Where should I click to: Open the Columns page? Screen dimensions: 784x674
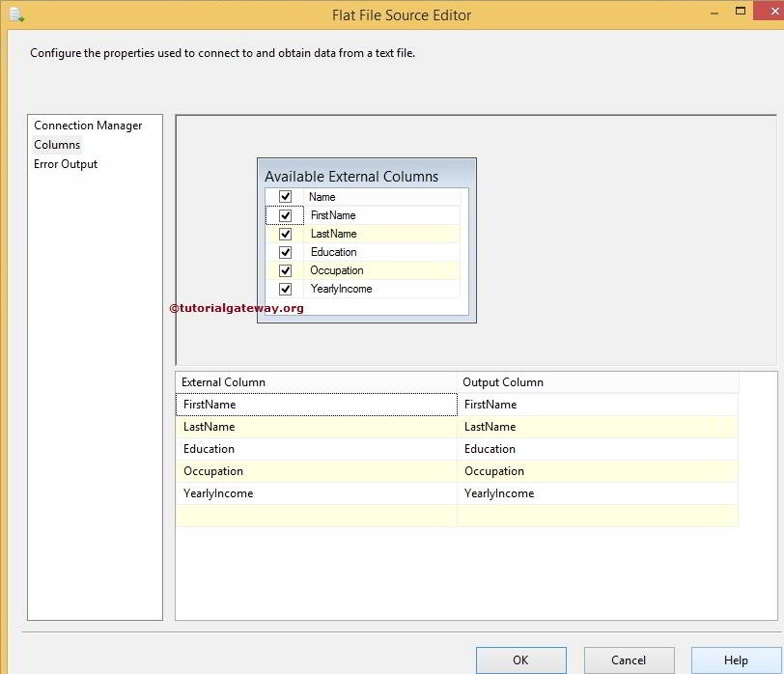[x=57, y=145]
